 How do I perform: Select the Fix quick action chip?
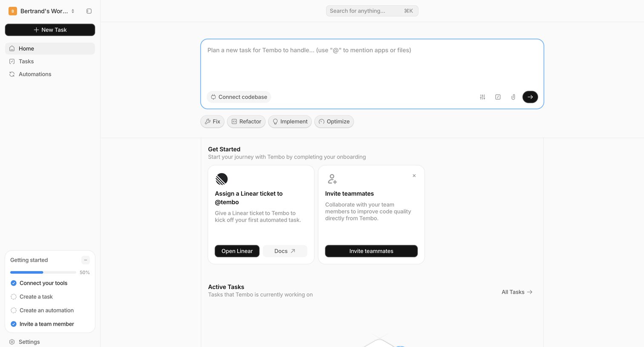[213, 121]
